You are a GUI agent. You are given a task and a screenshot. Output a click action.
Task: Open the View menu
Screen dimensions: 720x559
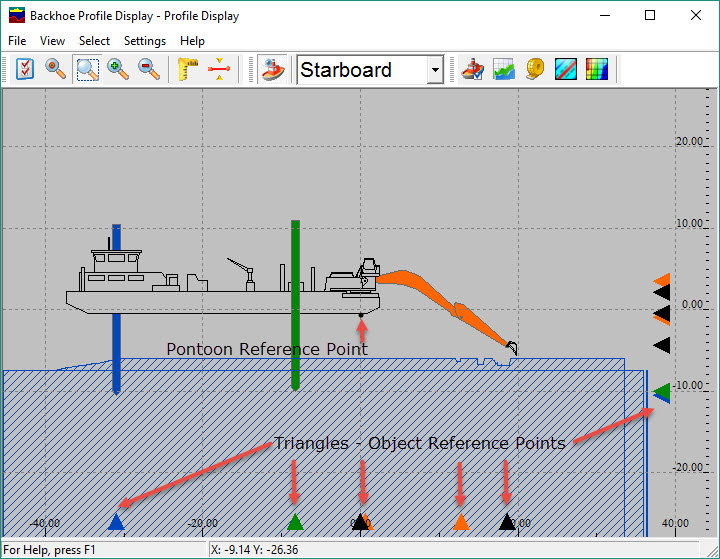pyautogui.click(x=52, y=41)
